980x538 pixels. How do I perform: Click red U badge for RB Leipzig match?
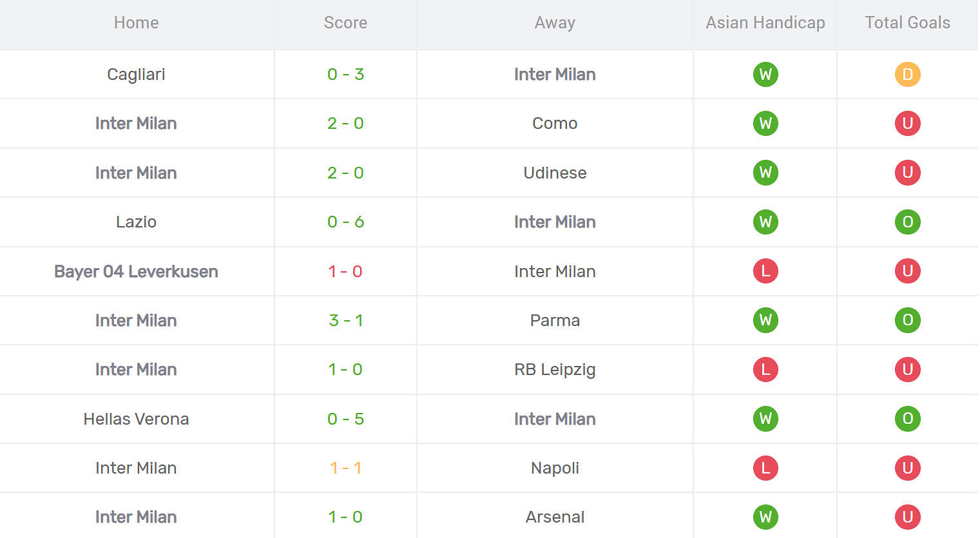pyautogui.click(x=907, y=369)
